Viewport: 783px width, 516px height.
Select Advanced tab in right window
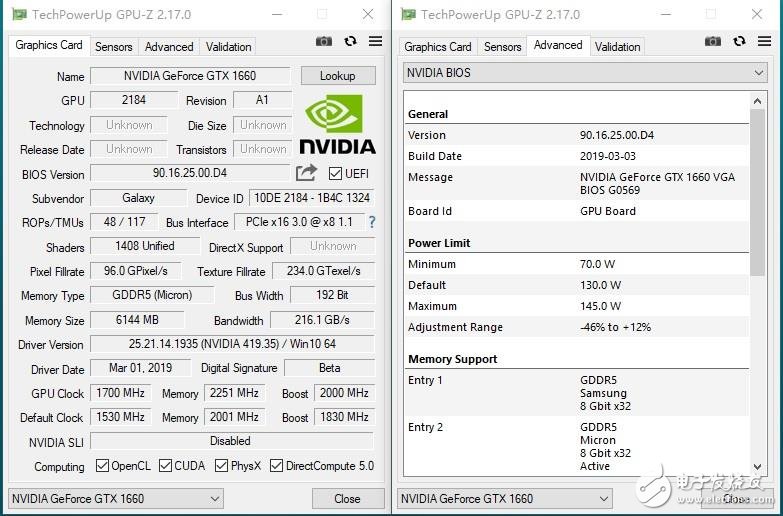558,45
